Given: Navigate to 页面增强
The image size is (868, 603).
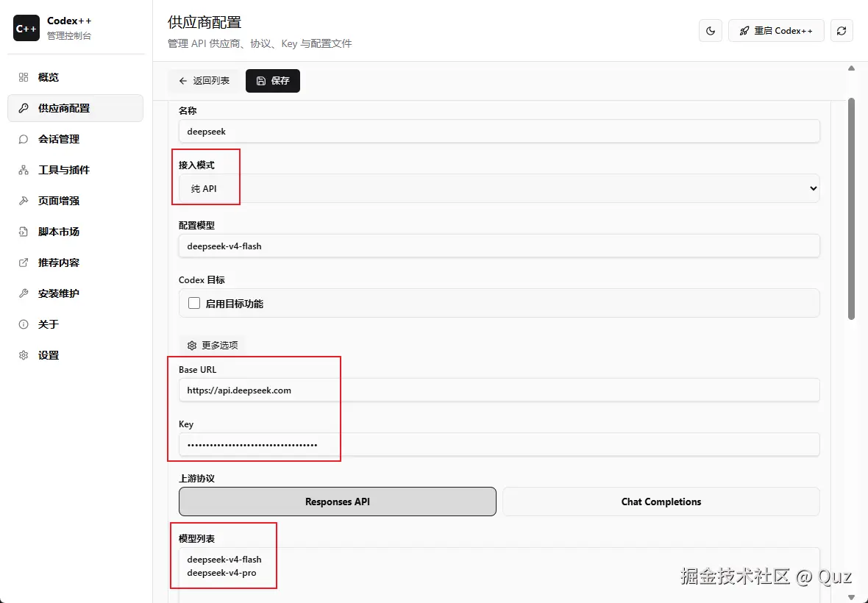Looking at the screenshot, I should point(75,201).
